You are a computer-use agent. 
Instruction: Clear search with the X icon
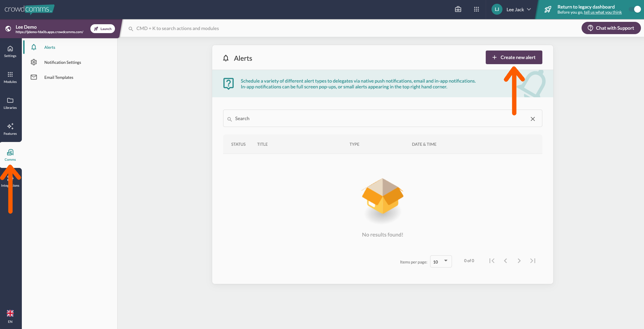click(533, 119)
